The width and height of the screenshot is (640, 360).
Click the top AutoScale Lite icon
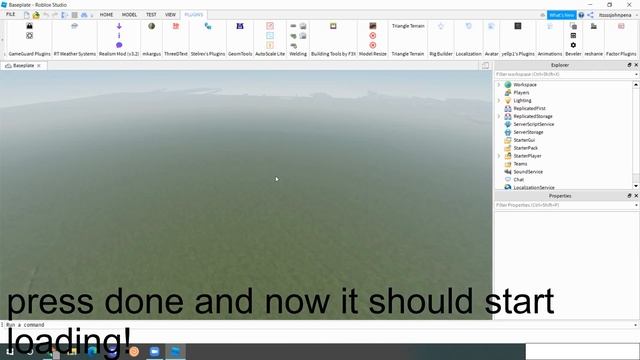[270, 26]
